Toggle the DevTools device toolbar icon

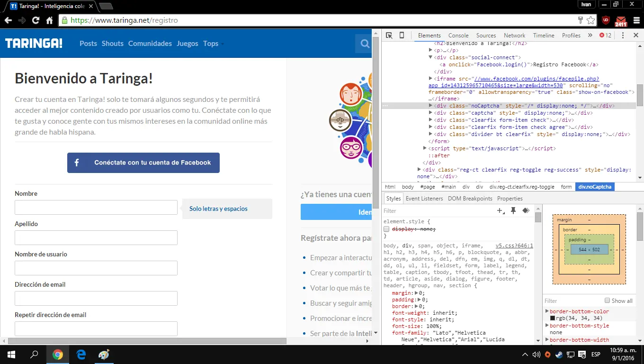(x=402, y=36)
